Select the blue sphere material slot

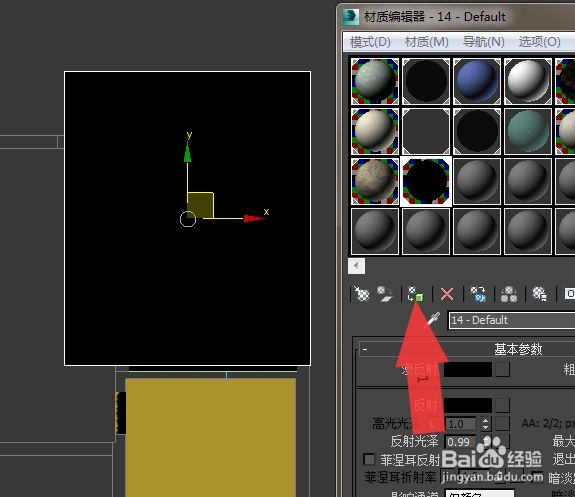point(477,81)
